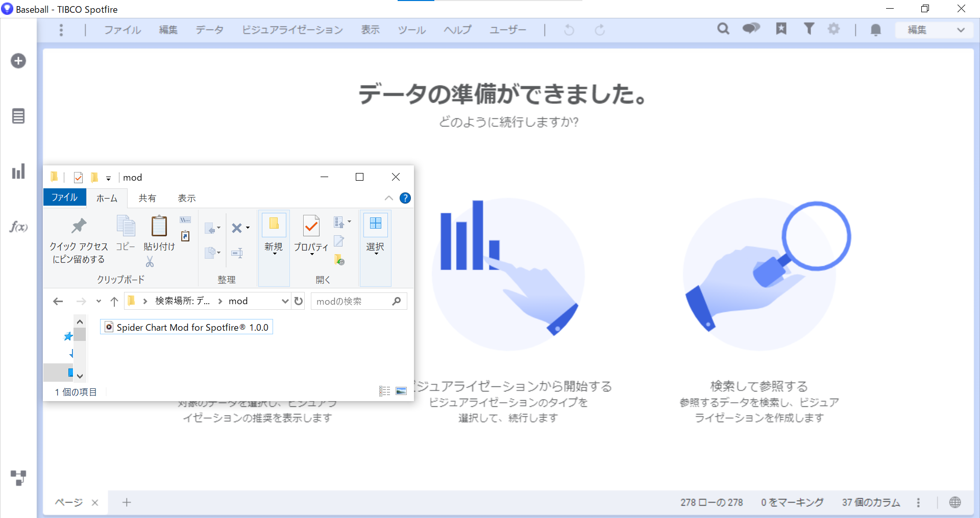Open the bar chart visualization sidebar icon
Screen dimensions: 980x518
click(18, 171)
